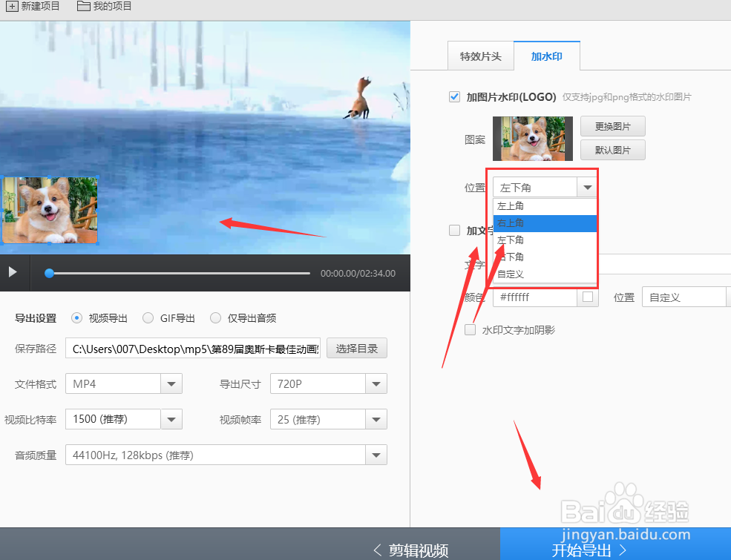This screenshot has width=731, height=560.
Task: Click the 更换图片 button
Action: click(x=612, y=126)
